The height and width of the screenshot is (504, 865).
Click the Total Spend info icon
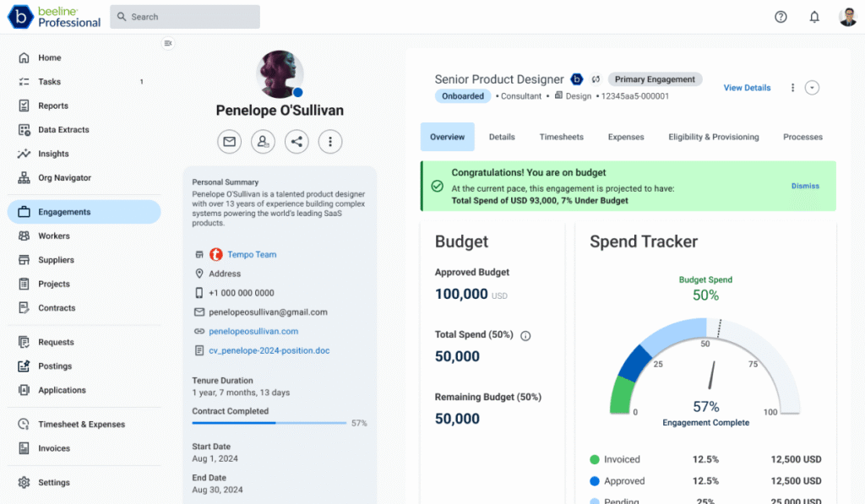(x=525, y=335)
